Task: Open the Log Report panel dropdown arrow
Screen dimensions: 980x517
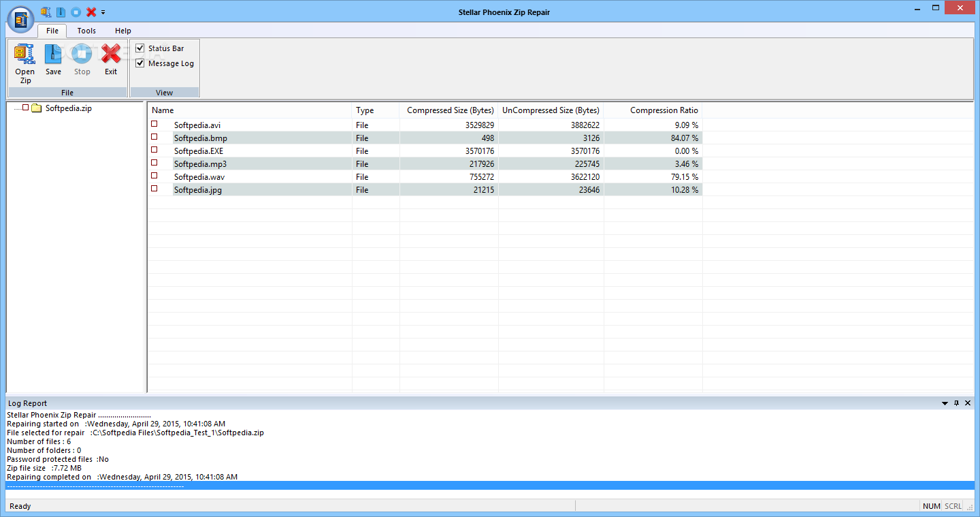Action: 945,403
